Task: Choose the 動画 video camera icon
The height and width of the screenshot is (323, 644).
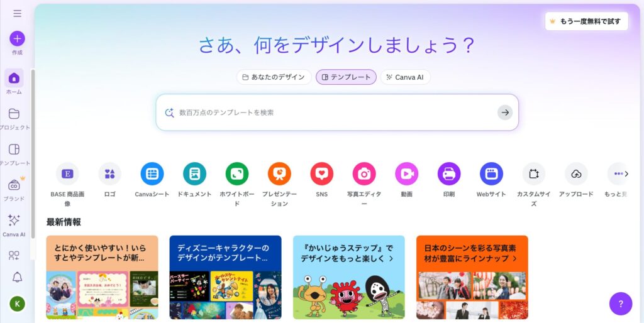Action: [x=407, y=173]
